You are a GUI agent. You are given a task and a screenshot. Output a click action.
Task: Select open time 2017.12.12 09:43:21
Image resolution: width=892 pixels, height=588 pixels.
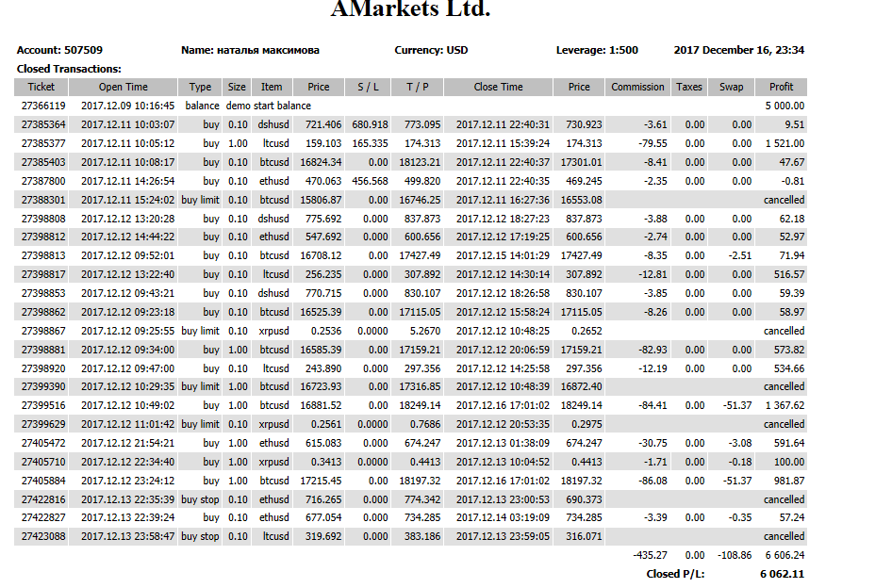tap(127, 293)
